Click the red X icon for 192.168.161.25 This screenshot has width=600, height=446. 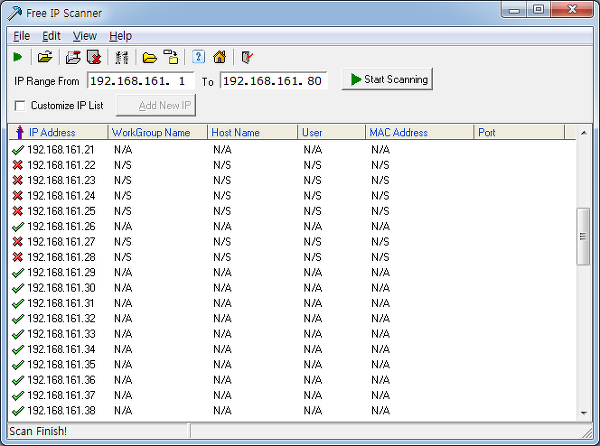[18, 211]
